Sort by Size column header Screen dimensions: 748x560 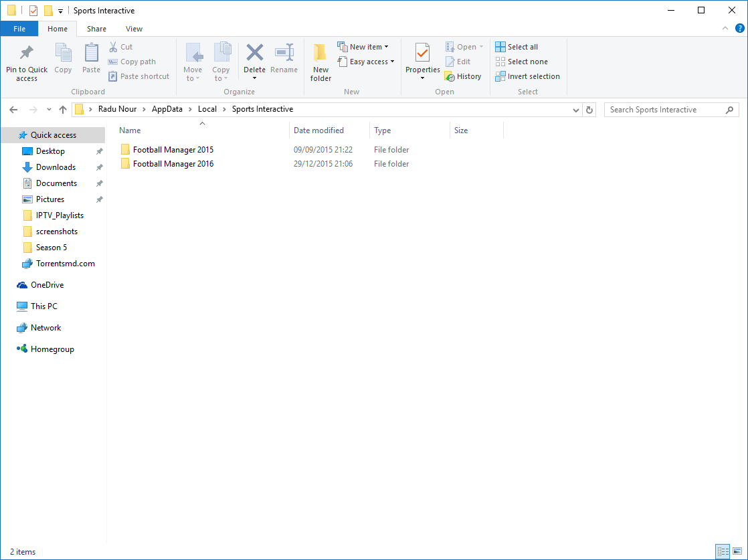(476, 130)
